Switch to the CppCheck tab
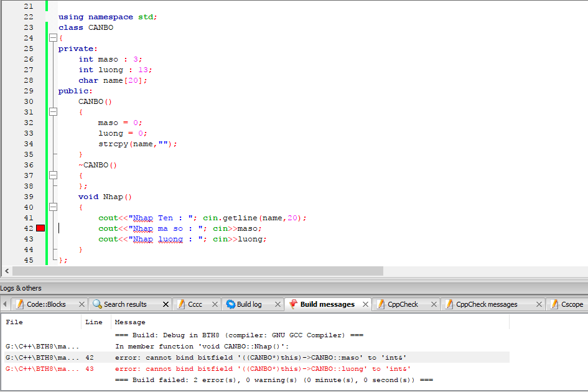 tap(403, 304)
